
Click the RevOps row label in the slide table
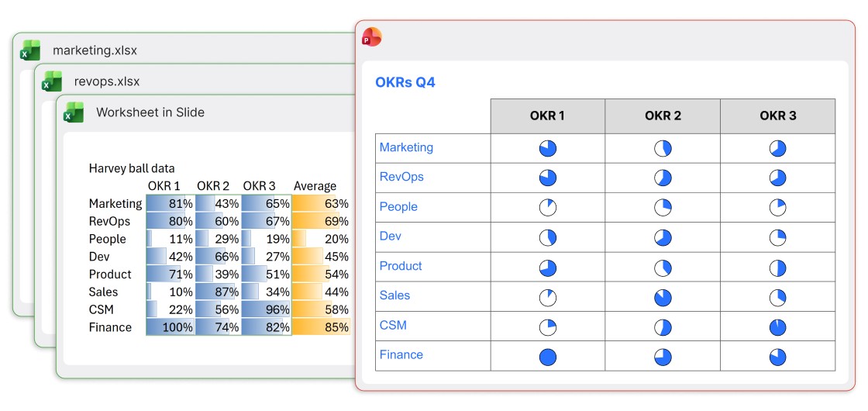401,177
